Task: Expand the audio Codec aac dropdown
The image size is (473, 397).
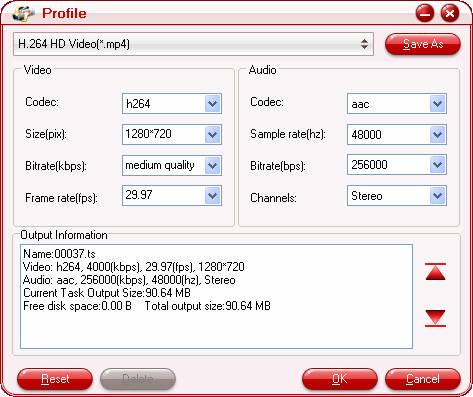Action: pyautogui.click(x=397, y=104)
